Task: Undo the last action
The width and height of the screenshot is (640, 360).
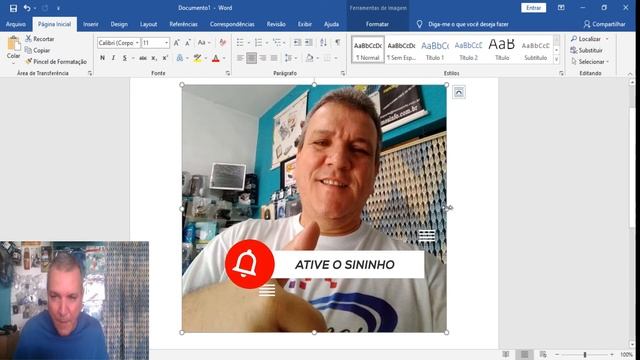Action: (27, 8)
